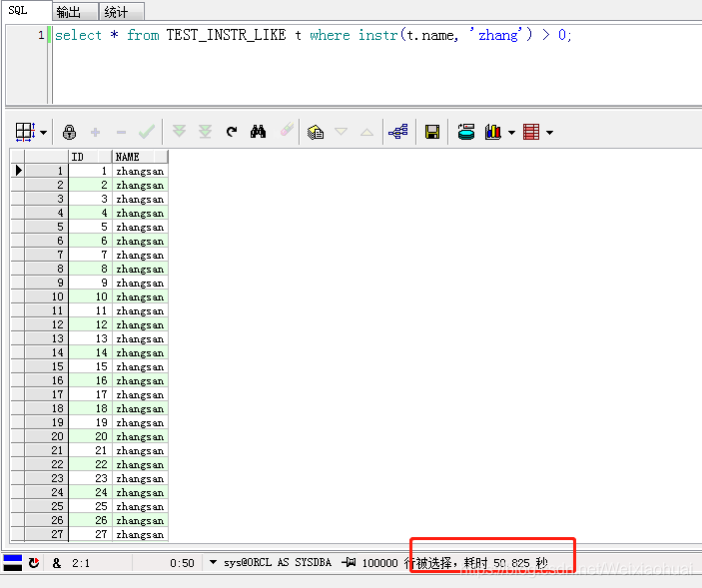This screenshot has width=702, height=588.
Task: Click the ID column header
Action: pos(88,157)
